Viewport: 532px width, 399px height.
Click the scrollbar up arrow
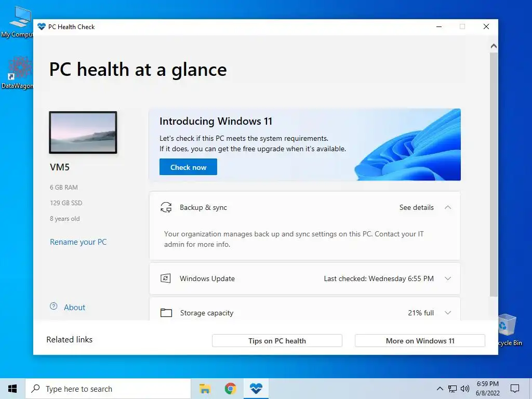pos(494,46)
